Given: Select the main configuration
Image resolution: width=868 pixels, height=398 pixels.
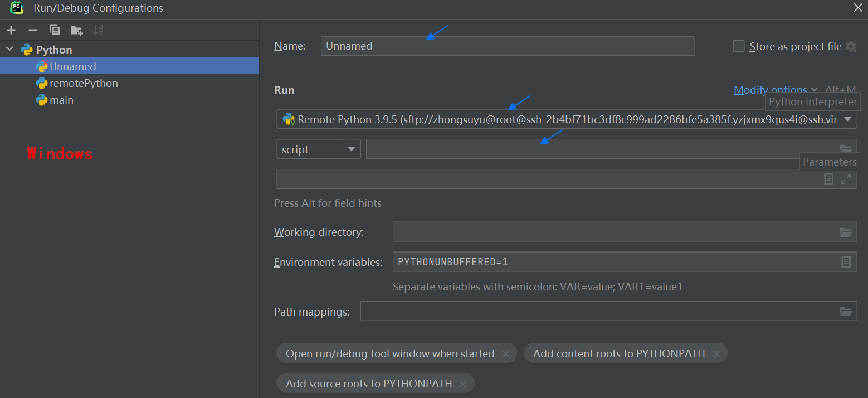Looking at the screenshot, I should click(x=61, y=100).
